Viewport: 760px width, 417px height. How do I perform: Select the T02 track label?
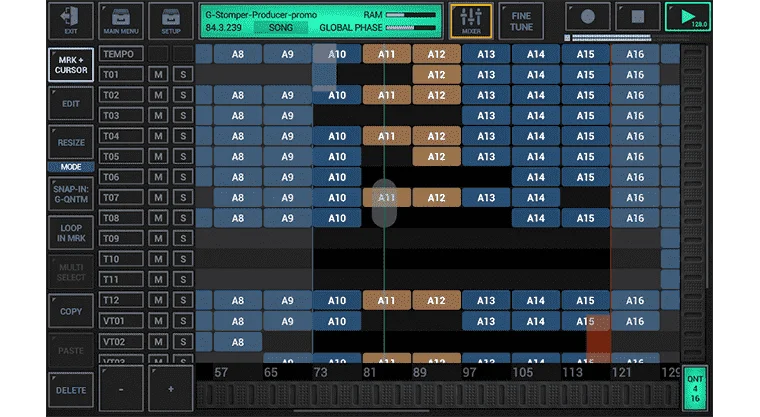click(121, 95)
